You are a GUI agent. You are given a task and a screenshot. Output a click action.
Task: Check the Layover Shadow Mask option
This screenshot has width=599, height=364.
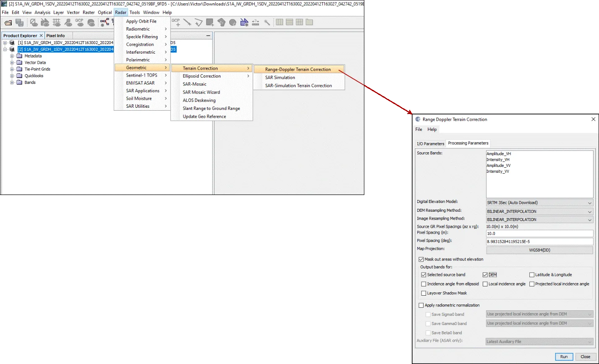424,293
